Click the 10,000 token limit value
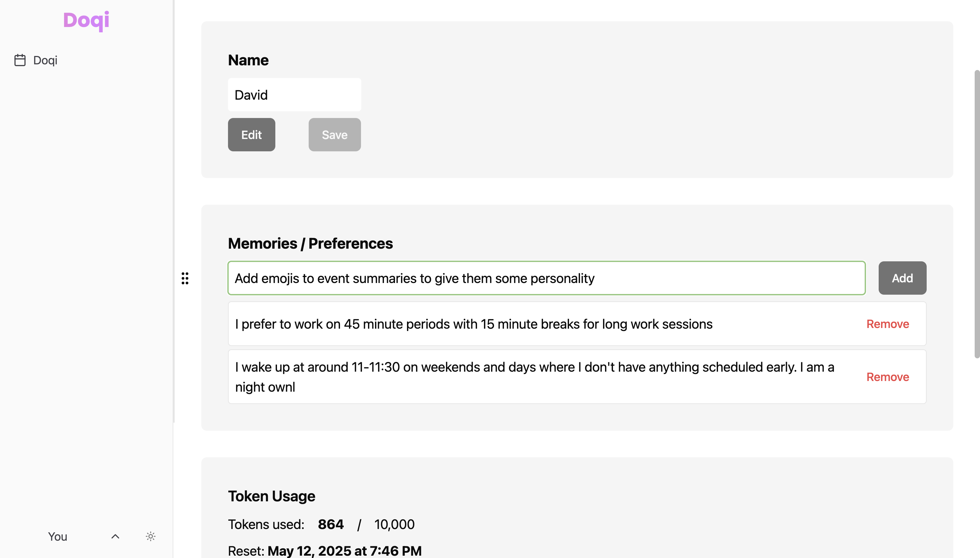Image resolution: width=980 pixels, height=558 pixels. pos(394,524)
